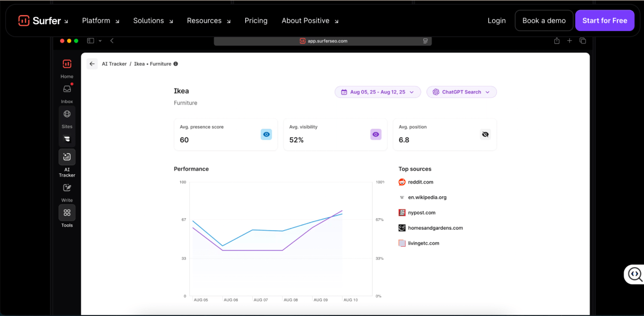
Task: Click the nypost.com source favicon
Action: (402, 213)
